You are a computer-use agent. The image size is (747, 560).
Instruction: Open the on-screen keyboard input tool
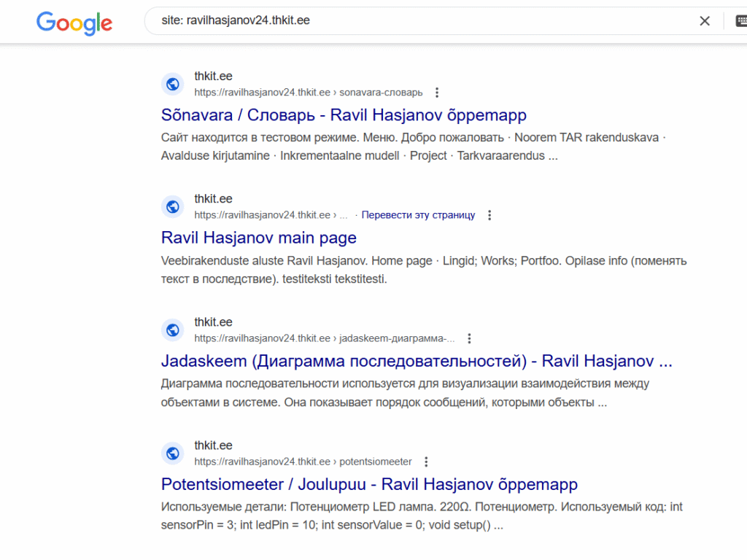(x=740, y=21)
